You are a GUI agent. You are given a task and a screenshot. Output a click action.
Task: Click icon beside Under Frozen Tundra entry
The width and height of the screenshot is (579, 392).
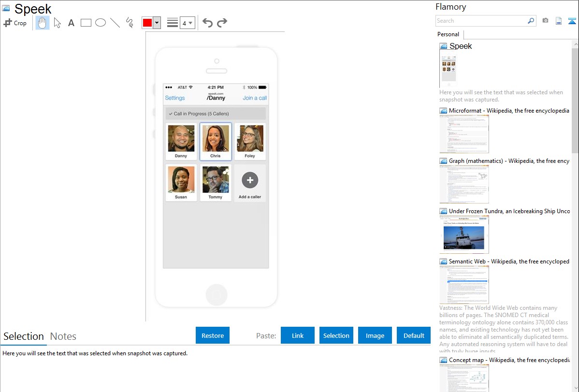(x=443, y=211)
